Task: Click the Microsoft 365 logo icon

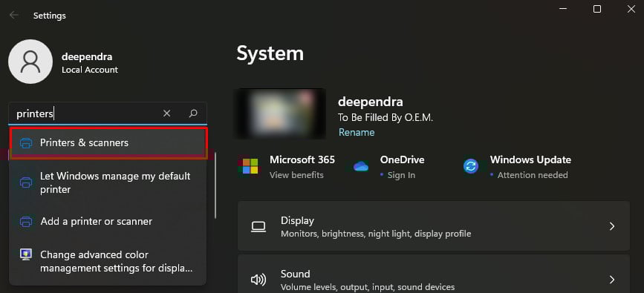Action: [x=250, y=166]
